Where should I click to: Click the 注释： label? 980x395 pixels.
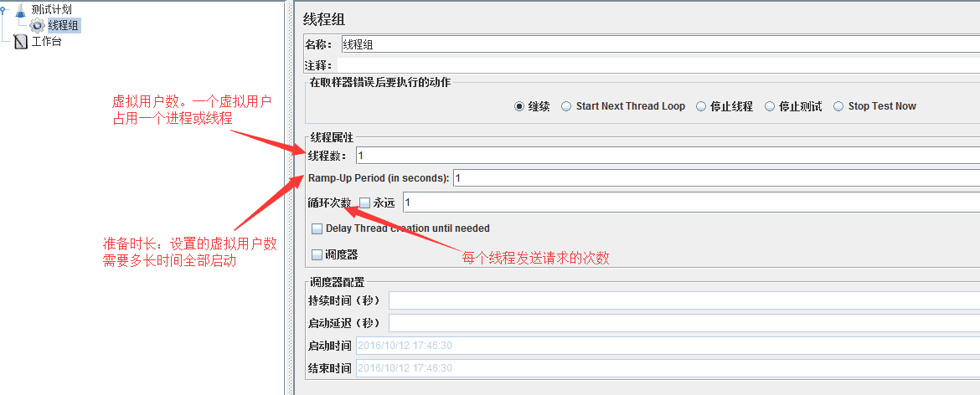click(319, 65)
